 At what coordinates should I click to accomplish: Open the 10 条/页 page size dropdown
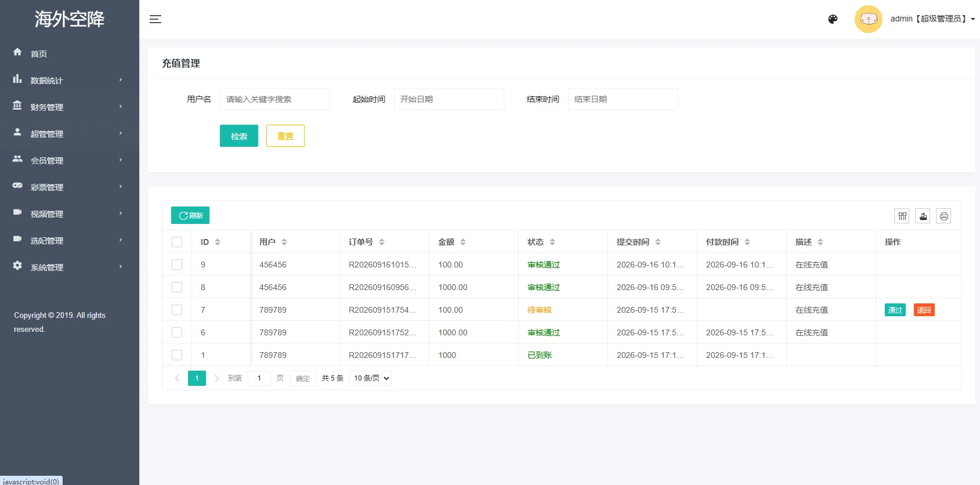point(371,378)
